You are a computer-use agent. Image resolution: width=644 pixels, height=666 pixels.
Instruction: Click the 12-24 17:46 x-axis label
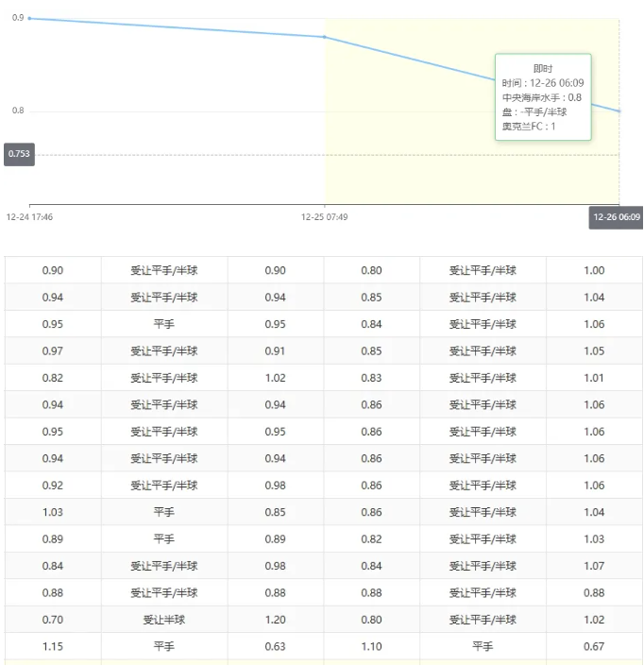(29, 217)
